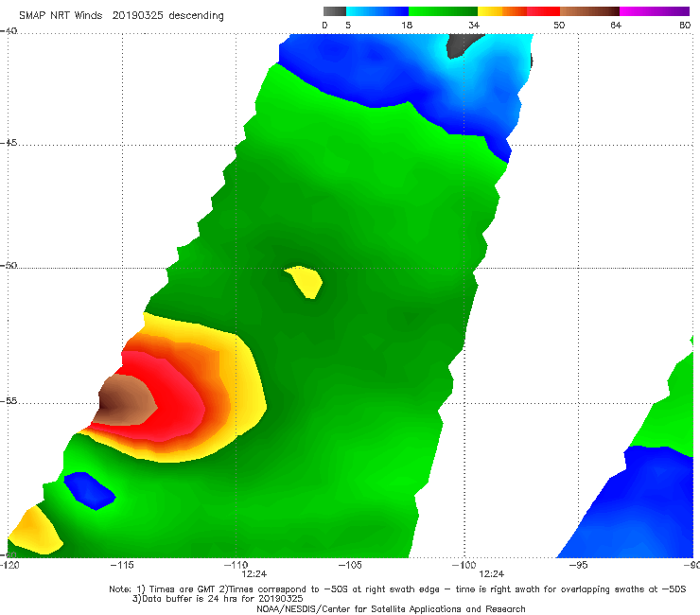700x615 pixels.
Task: Click the "64" color bar label
Action: [x=616, y=25]
